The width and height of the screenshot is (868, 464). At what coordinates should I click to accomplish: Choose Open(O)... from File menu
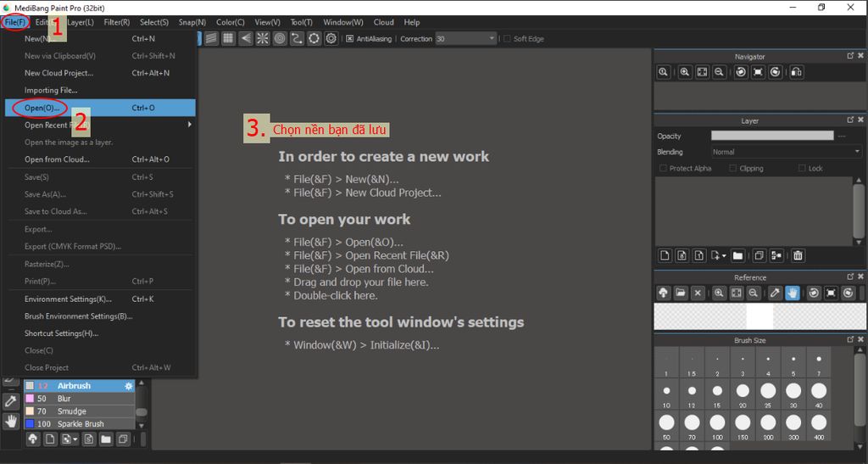[x=100, y=108]
